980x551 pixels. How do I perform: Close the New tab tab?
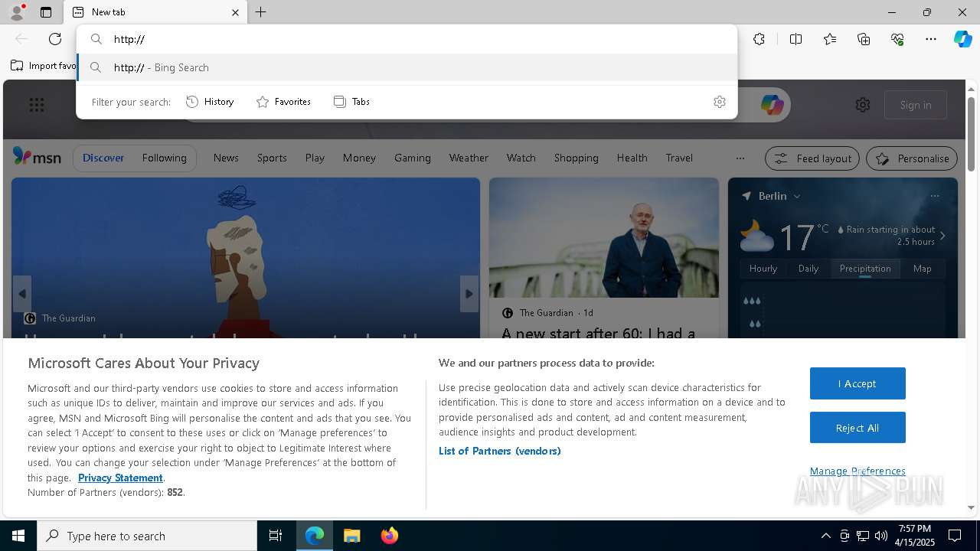coord(235,12)
